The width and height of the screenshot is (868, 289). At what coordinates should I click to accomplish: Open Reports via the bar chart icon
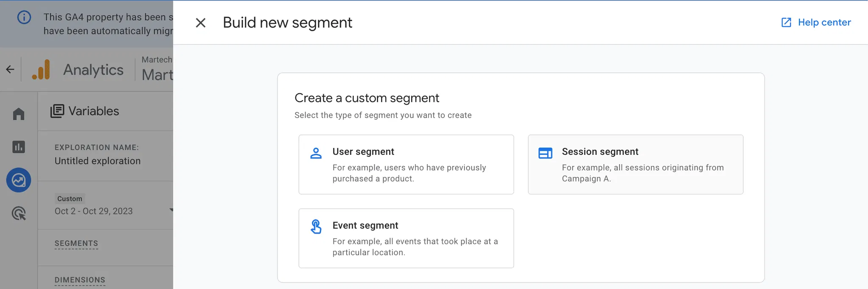tap(19, 147)
